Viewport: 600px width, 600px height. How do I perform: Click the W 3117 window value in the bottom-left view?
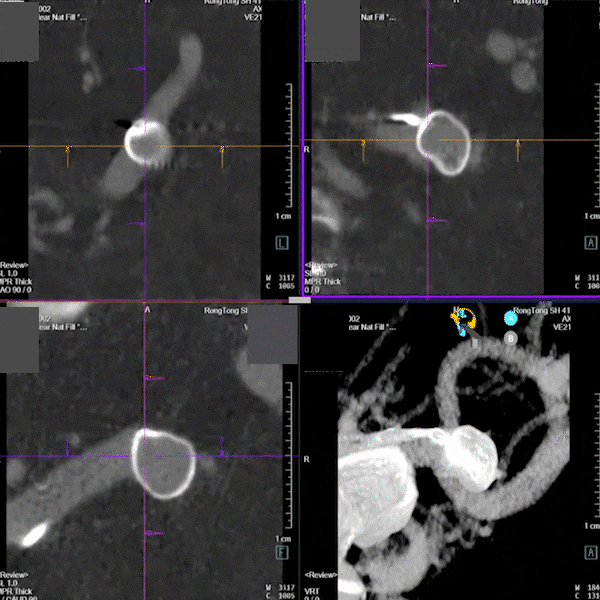click(280, 587)
